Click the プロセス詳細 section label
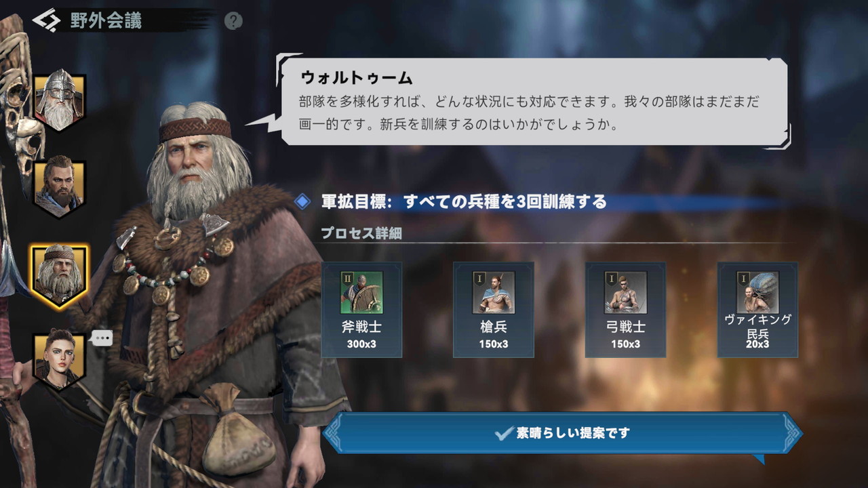The height and width of the screenshot is (488, 868). (361, 233)
